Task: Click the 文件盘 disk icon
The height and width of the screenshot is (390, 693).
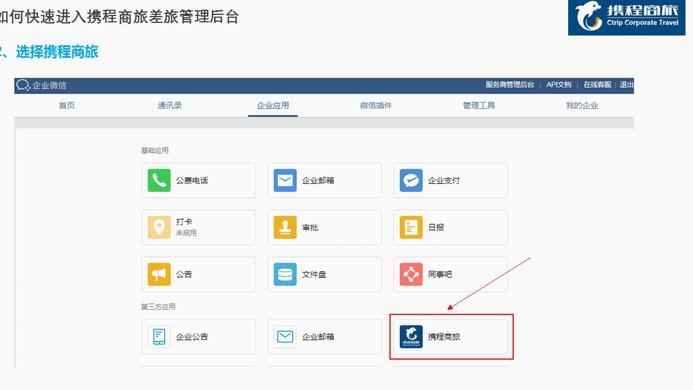Action: click(x=285, y=274)
